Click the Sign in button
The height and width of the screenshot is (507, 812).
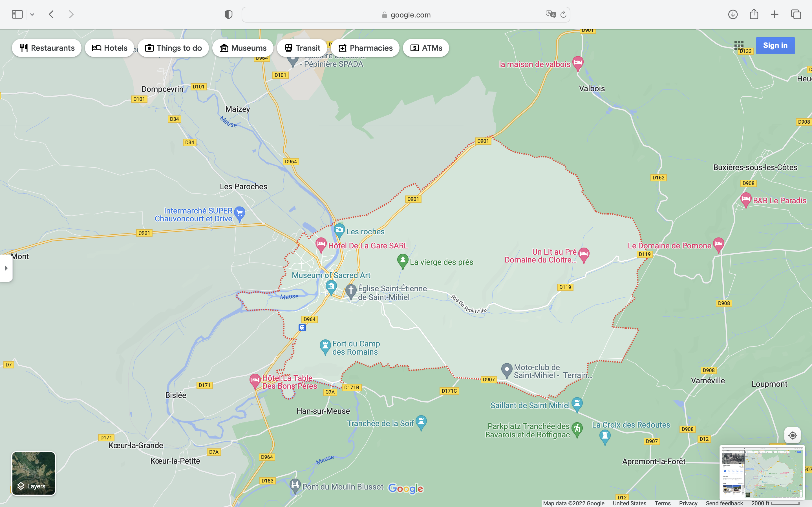(775, 46)
